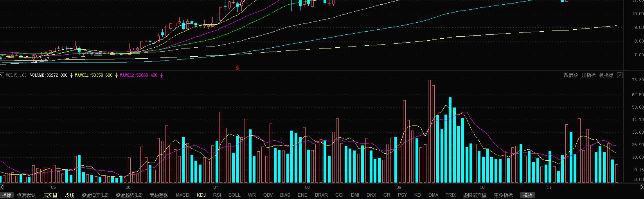Toggle the KDJ indicator

pyautogui.click(x=201, y=195)
